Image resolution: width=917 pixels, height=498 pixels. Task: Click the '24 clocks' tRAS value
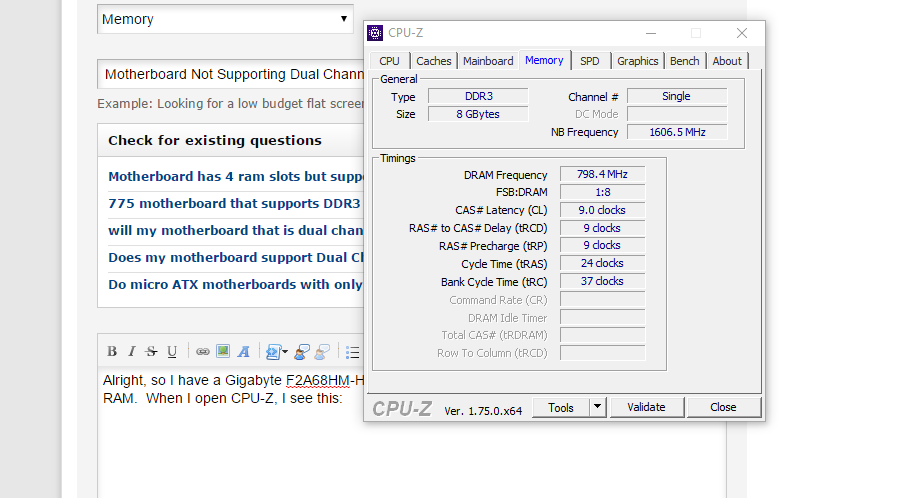point(602,264)
